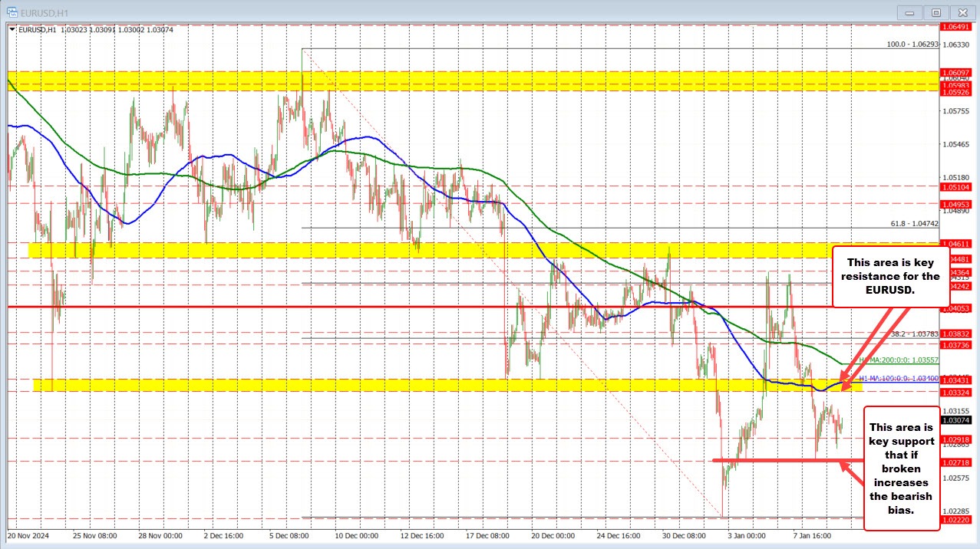Image resolution: width=980 pixels, height=549 pixels.
Task: Click the red price tag 1.03324
Action: (957, 392)
